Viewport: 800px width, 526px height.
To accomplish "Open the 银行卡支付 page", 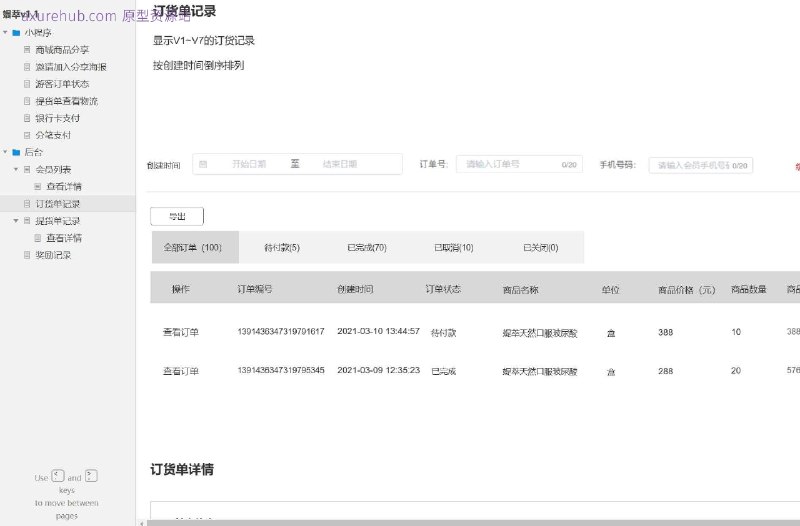I will point(57,118).
